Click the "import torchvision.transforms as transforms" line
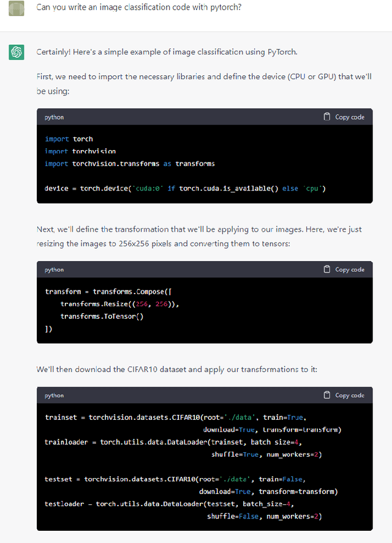This screenshot has height=543, width=392. coord(130,164)
